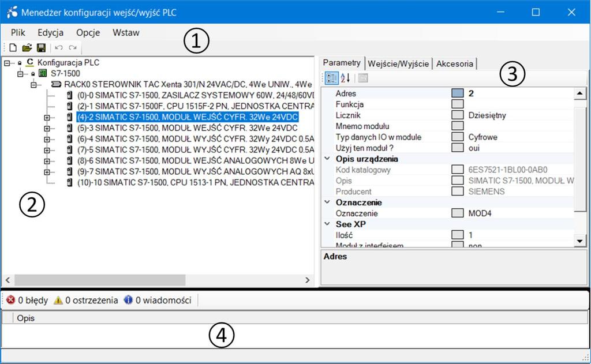The height and width of the screenshot is (364, 591).
Task: Select the (9)-7 MODUŁ WYJŚĆ ANALOGOWYCH row
Action: coord(196,171)
